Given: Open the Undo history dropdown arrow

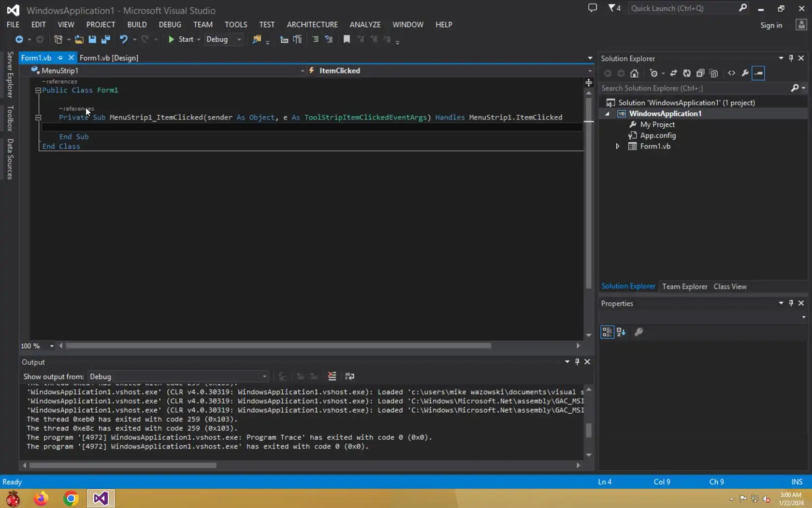Looking at the screenshot, I should 134,40.
